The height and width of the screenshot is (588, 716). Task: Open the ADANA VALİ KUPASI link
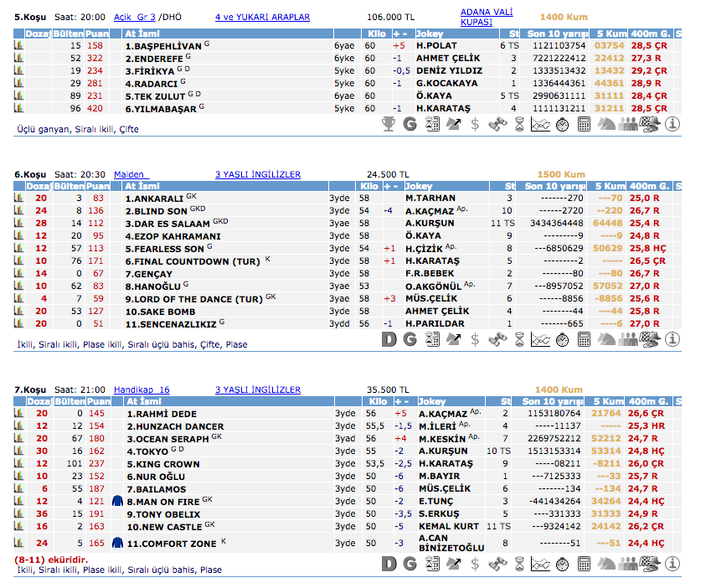[487, 17]
